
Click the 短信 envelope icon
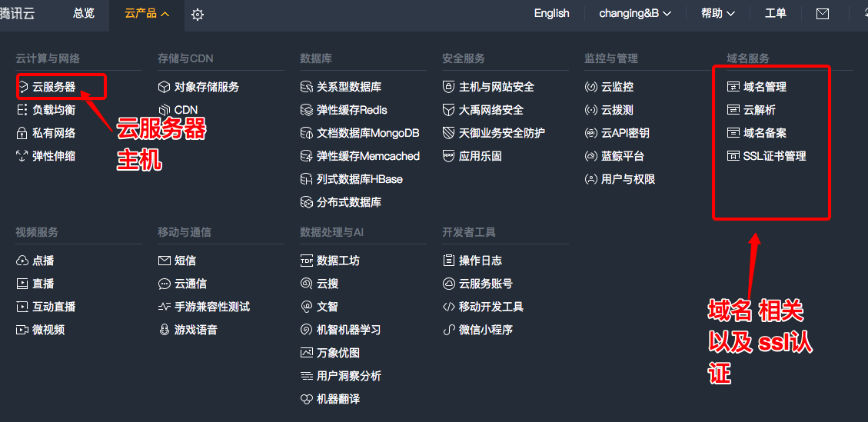[164, 261]
